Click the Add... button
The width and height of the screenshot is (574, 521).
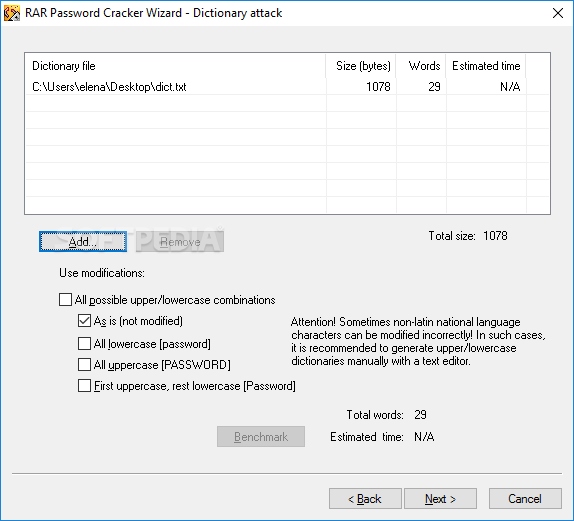(83, 242)
